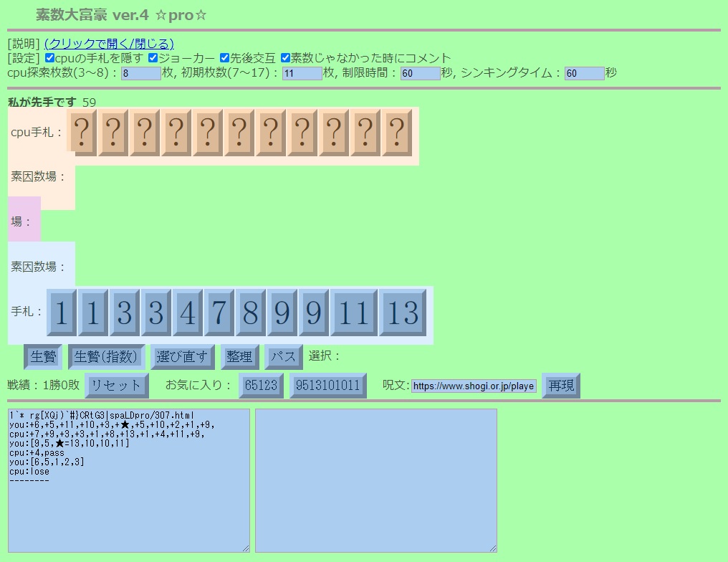Click the '私が先手です' status text
728x562 pixels.
tap(42, 103)
